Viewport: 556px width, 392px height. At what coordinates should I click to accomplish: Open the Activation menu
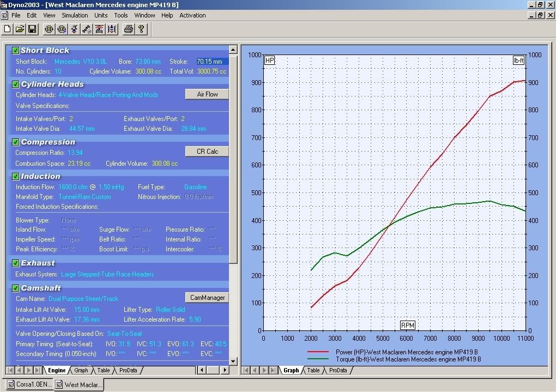pyautogui.click(x=192, y=15)
